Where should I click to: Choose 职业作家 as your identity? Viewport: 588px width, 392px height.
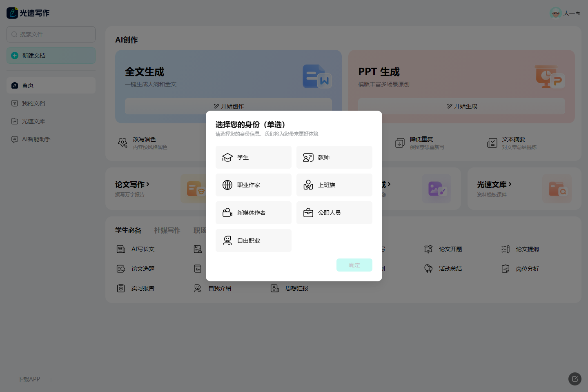pyautogui.click(x=253, y=185)
